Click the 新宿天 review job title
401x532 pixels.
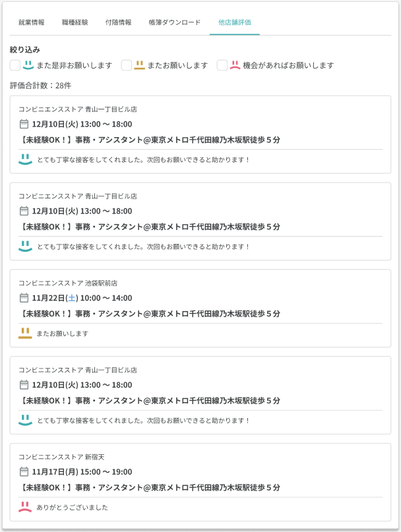click(x=150, y=488)
